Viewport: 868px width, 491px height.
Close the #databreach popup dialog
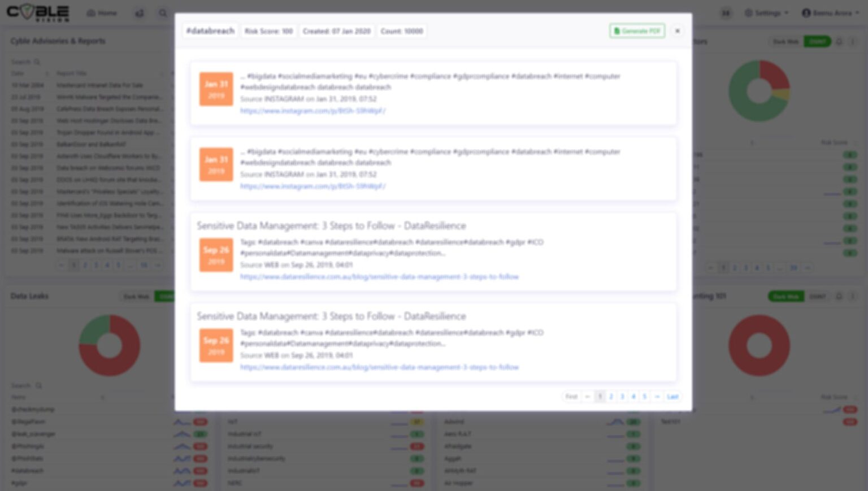coord(677,31)
